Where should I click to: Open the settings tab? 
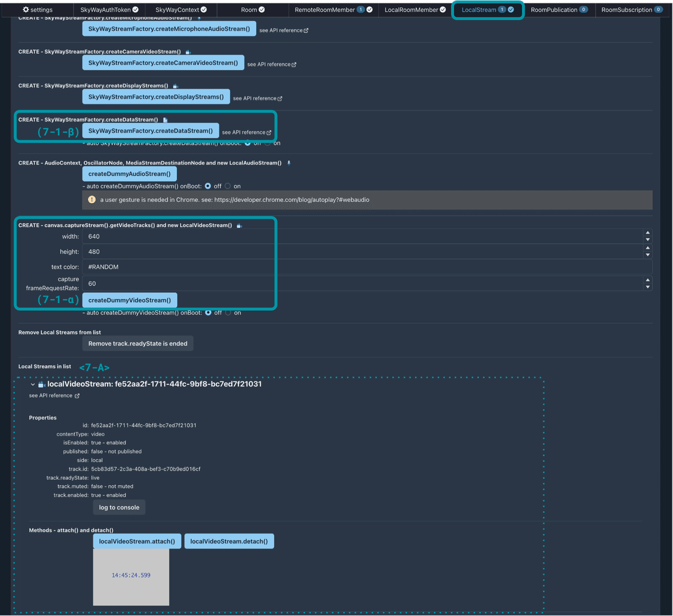(36, 9)
